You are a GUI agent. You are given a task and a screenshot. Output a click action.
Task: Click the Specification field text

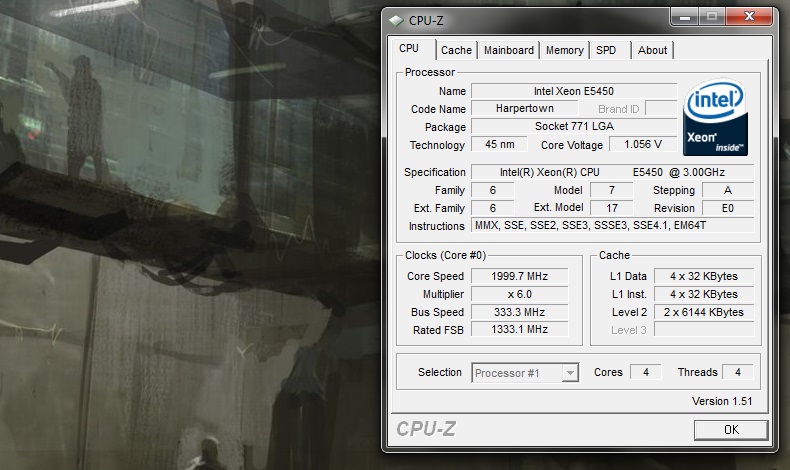pyautogui.click(x=612, y=172)
